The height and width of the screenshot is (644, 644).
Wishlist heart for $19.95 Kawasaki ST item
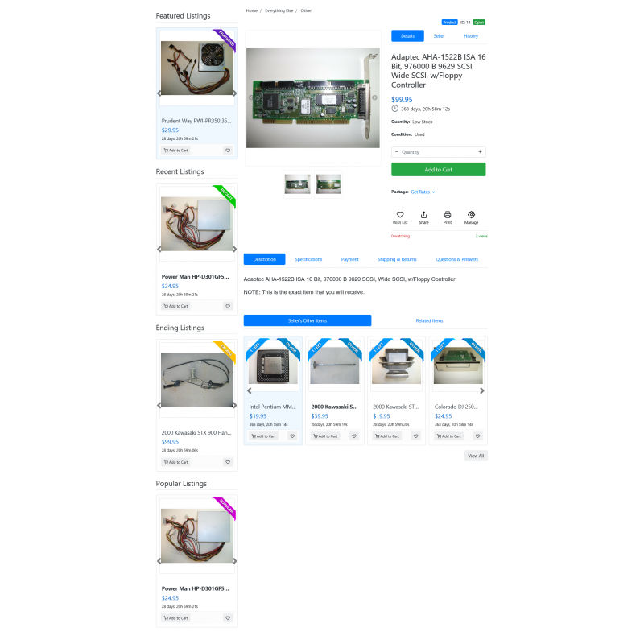click(x=416, y=436)
